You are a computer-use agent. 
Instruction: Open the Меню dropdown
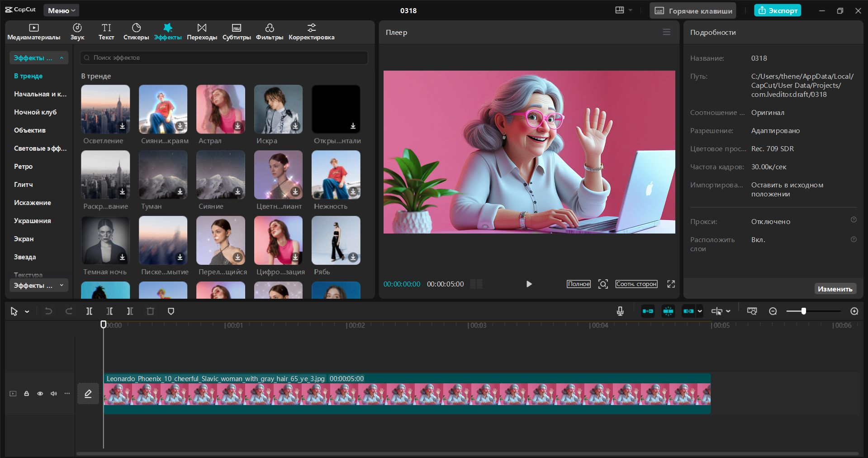61,10
